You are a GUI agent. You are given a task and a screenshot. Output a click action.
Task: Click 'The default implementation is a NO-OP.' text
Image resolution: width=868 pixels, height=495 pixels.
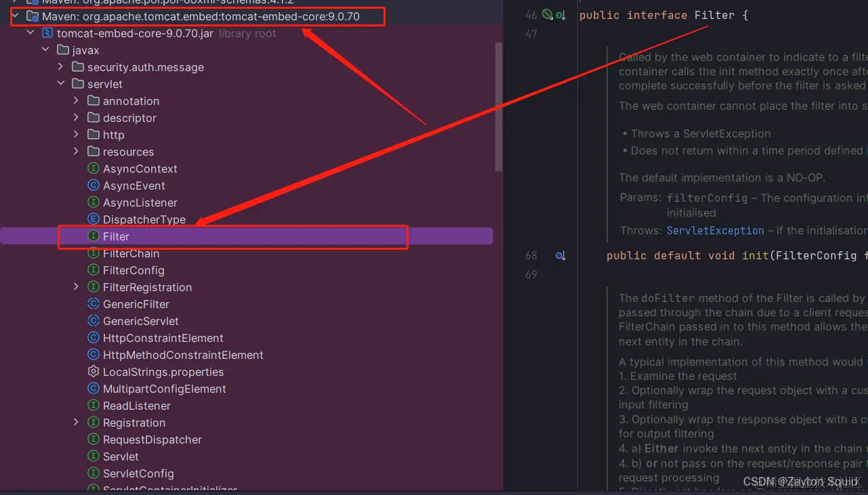(722, 178)
